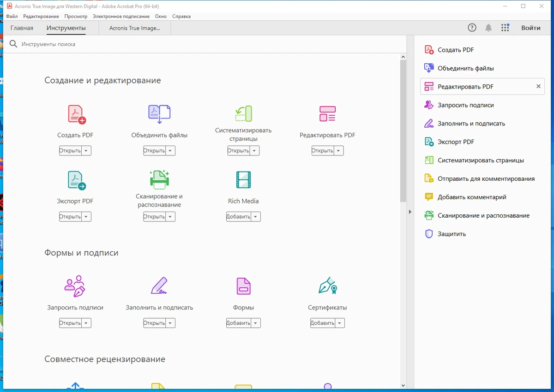Viewport: 554px width, 392px height.
Task: Open the Редактирование menu
Action: [41, 16]
